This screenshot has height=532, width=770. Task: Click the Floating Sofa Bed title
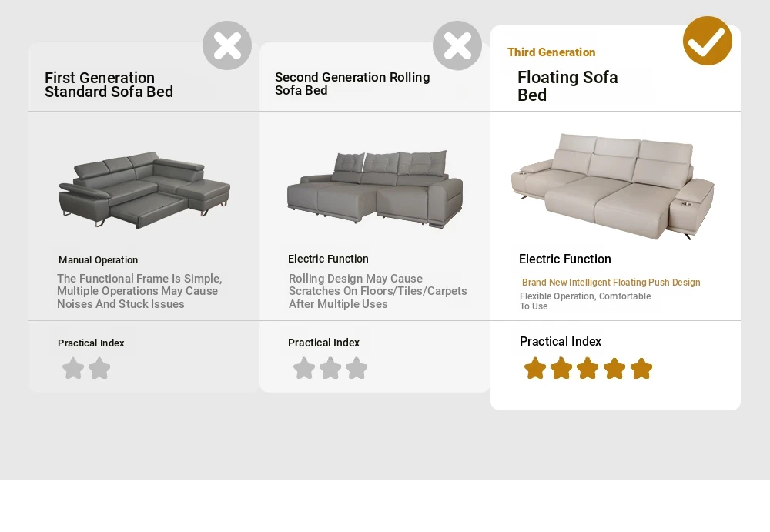tap(567, 85)
